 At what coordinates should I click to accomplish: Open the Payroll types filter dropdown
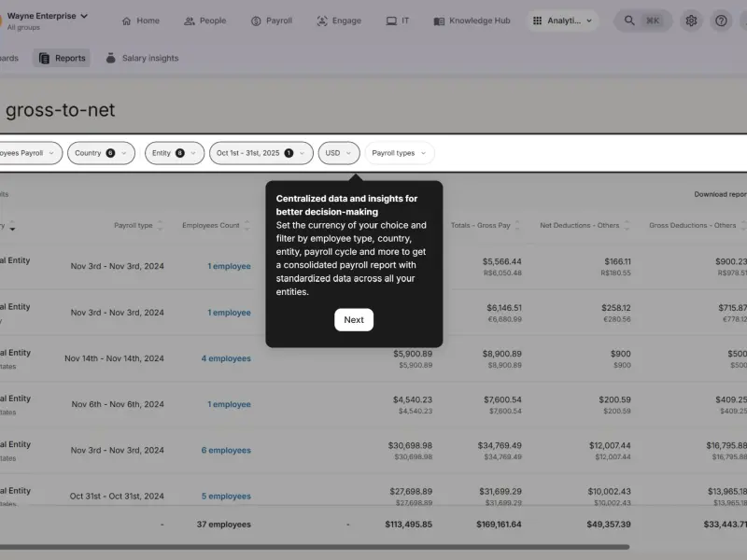click(x=400, y=153)
